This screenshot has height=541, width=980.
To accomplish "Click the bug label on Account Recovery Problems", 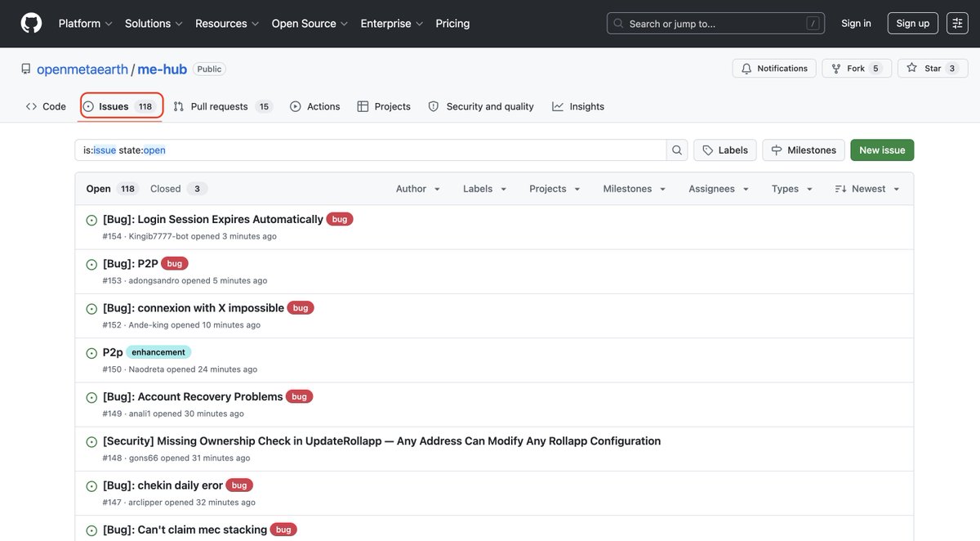I will click(300, 396).
